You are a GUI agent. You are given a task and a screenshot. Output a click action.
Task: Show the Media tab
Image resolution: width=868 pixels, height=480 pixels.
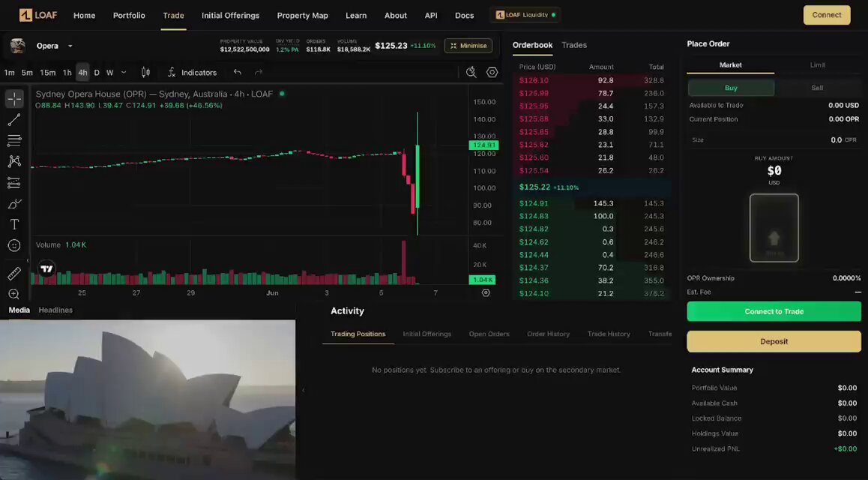(x=19, y=310)
